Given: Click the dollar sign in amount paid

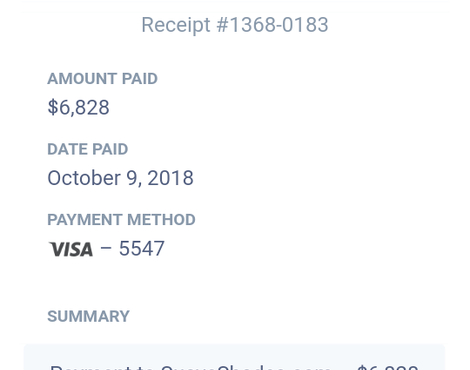Looking at the screenshot, I should point(53,107).
